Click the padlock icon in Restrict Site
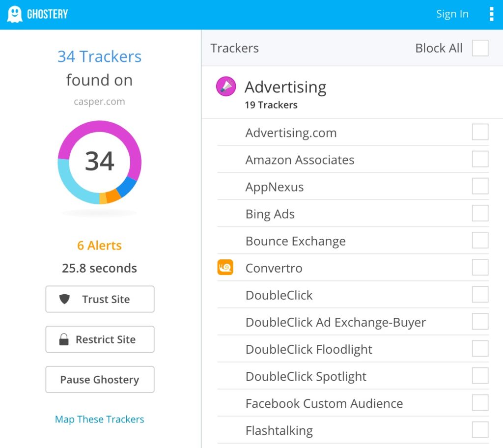This screenshot has height=448, width=503. point(64,339)
